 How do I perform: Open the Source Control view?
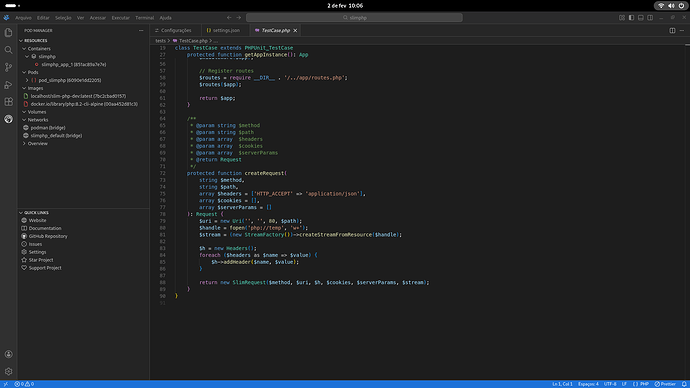click(8, 67)
